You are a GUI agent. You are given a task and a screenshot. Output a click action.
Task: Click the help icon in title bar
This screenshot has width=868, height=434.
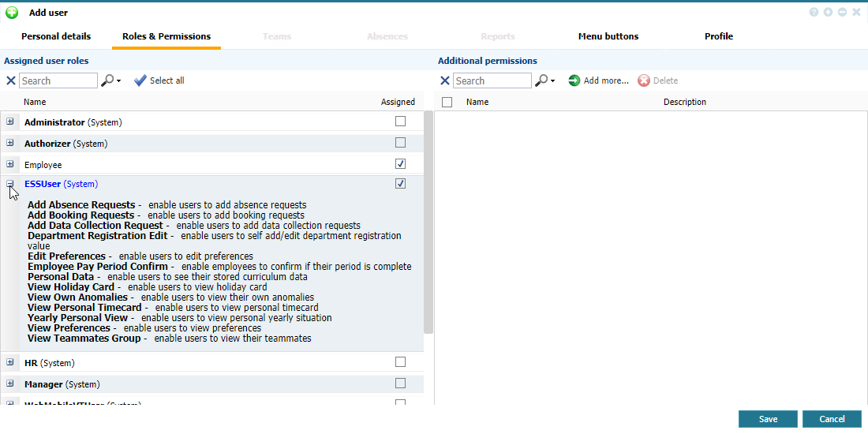pyautogui.click(x=814, y=13)
